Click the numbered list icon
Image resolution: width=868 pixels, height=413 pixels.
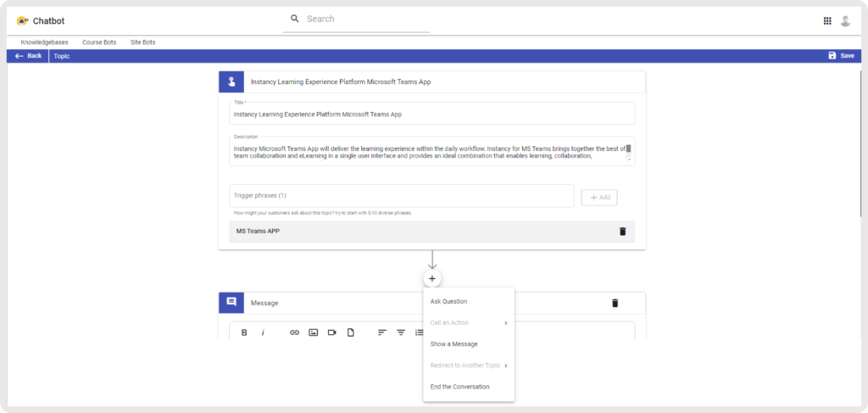coord(419,332)
